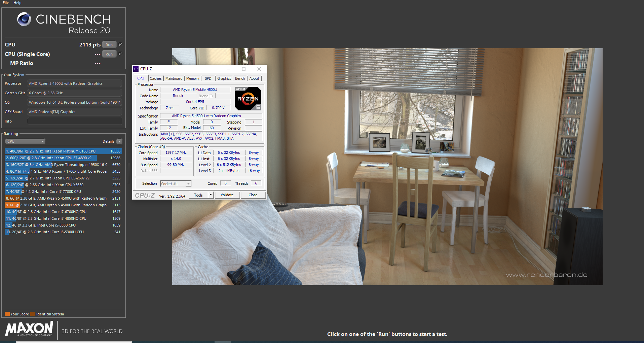Open the Help menu in Cinebench
This screenshot has height=343, width=644.
pos(17,3)
